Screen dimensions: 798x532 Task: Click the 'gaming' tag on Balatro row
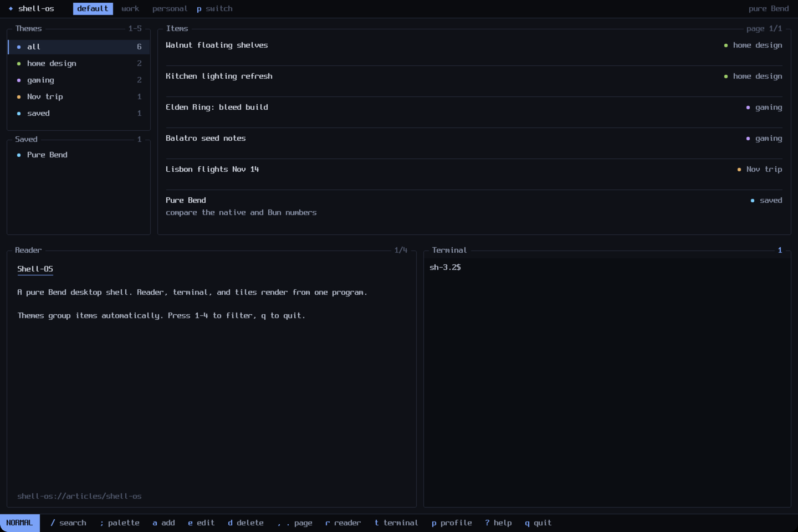pos(764,139)
